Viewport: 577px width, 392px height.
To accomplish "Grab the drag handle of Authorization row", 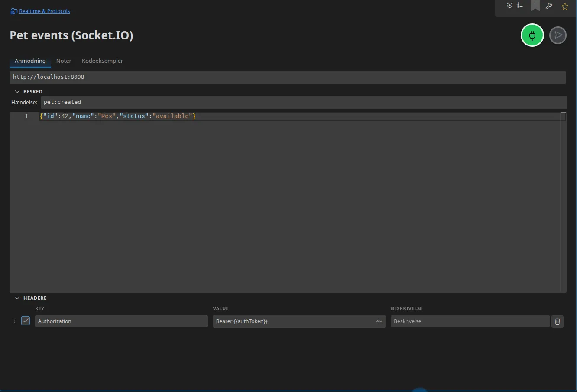I will (14, 321).
